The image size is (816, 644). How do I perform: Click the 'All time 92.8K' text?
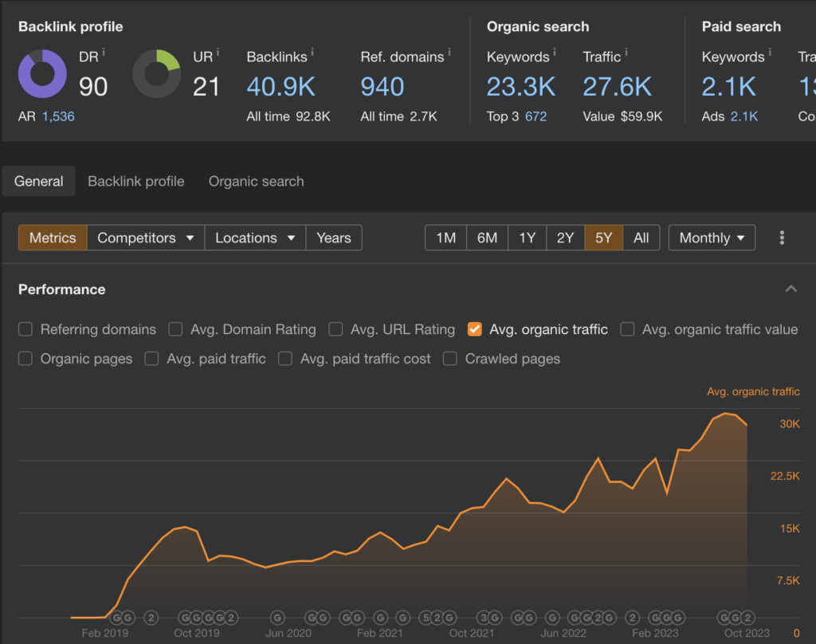pos(288,116)
